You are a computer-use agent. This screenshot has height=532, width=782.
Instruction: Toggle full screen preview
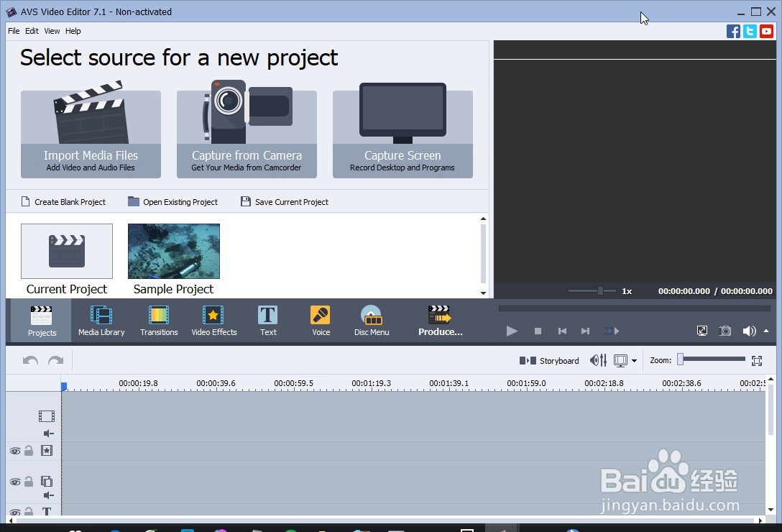click(x=701, y=331)
